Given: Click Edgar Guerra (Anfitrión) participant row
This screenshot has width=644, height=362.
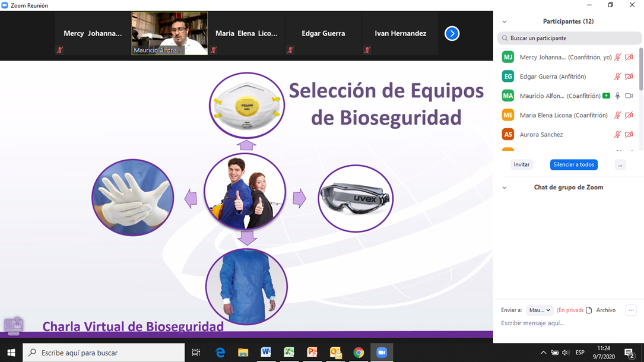Looking at the screenshot, I should tap(569, 77).
